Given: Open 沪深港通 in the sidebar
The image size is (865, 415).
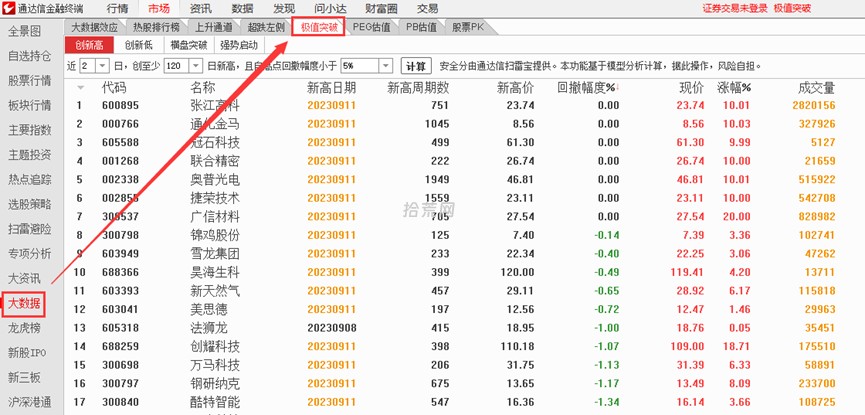Looking at the screenshot, I should [30, 402].
